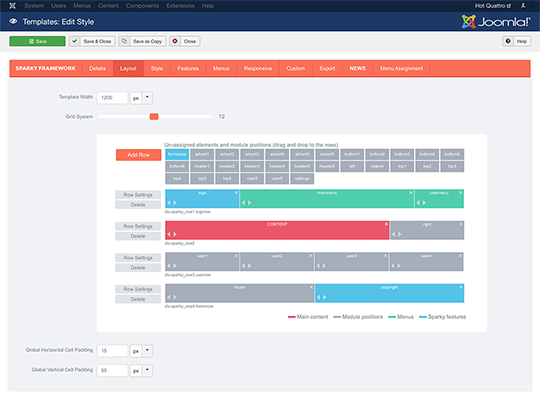Viewport: 540px width, 400px height.
Task: Remove the user4 cell with its X icon
Action: [x=460, y=256]
